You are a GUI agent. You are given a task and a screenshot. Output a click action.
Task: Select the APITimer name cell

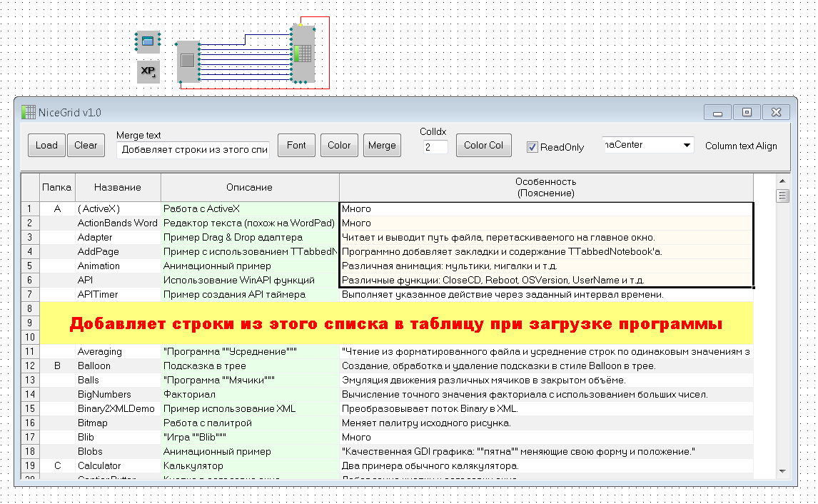click(118, 294)
